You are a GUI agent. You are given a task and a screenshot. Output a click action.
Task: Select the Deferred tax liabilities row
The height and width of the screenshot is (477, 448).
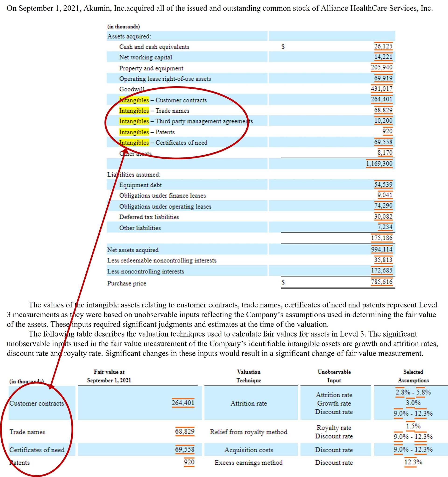tap(149, 217)
